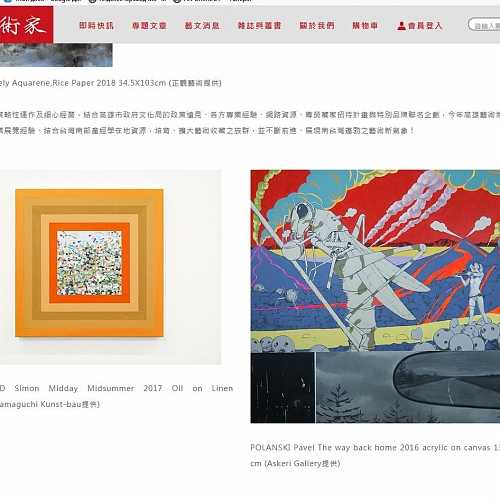Click the 藝術家 red logo
The height and width of the screenshot is (500, 500).
coord(26,25)
